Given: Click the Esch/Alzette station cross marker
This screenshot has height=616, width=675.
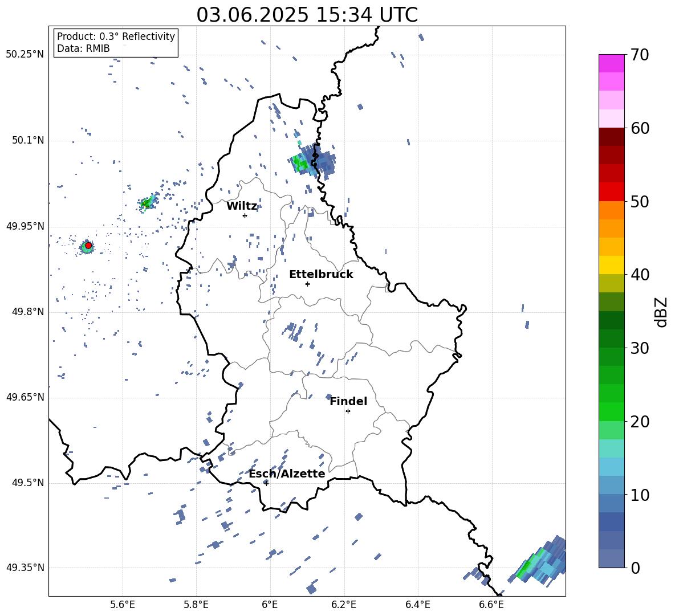Looking at the screenshot, I should pos(266,483).
